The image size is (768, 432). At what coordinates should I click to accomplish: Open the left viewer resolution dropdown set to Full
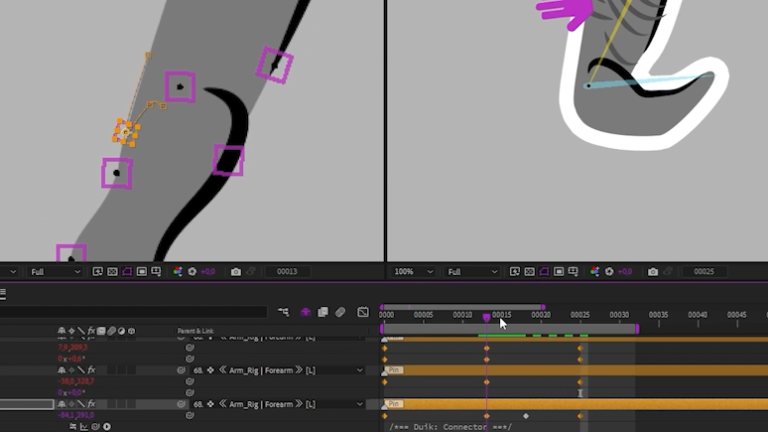(x=54, y=271)
